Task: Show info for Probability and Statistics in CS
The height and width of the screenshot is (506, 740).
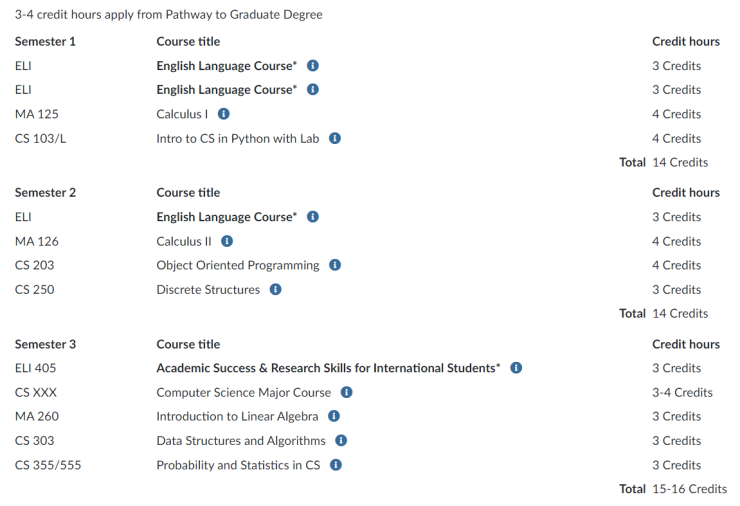Action: 336,465
